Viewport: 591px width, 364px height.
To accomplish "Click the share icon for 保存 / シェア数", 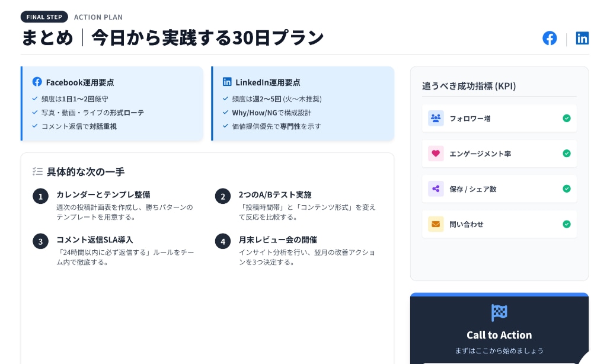I will pyautogui.click(x=436, y=189).
